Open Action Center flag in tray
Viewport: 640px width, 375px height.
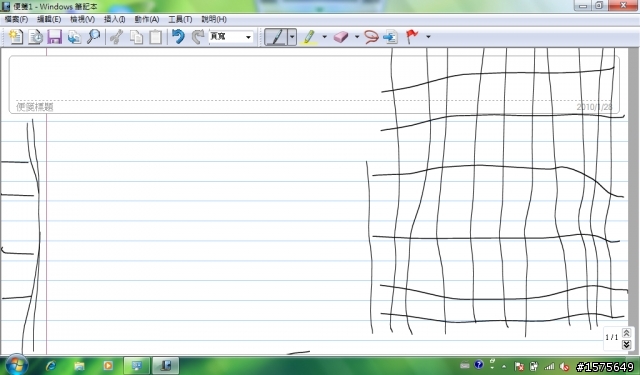click(519, 366)
